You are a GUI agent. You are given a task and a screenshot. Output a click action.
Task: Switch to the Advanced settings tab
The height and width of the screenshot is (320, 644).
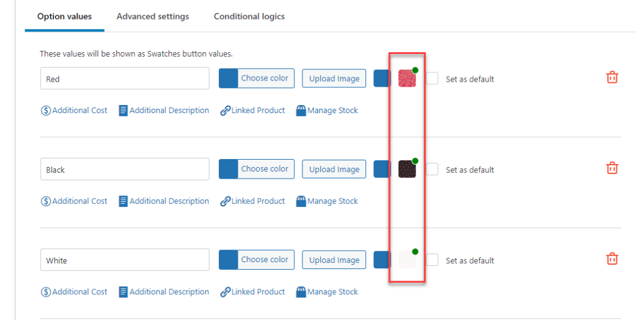pos(153,16)
